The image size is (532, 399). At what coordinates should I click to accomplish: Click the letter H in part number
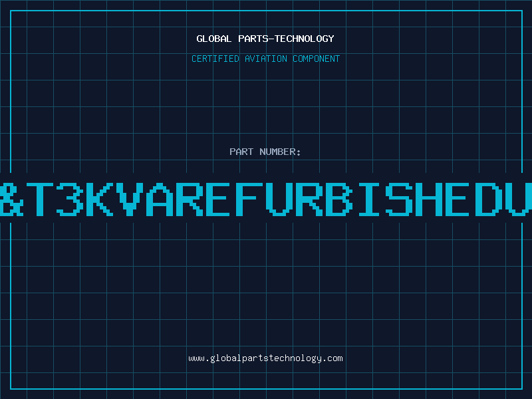pyautogui.click(x=429, y=199)
